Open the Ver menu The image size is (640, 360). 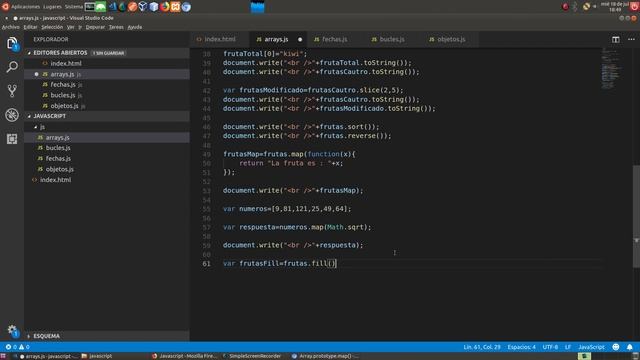tap(71, 27)
